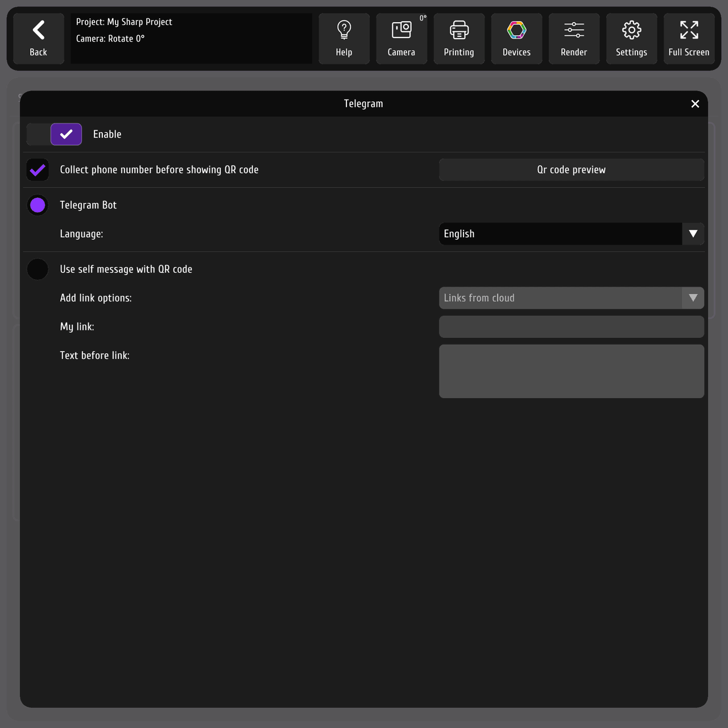
Task: Click the Project: My Sharp Project text
Action: 124,22
